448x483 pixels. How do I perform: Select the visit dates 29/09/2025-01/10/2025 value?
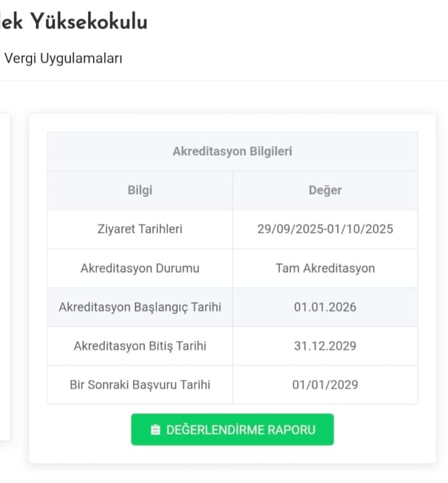coord(325,229)
